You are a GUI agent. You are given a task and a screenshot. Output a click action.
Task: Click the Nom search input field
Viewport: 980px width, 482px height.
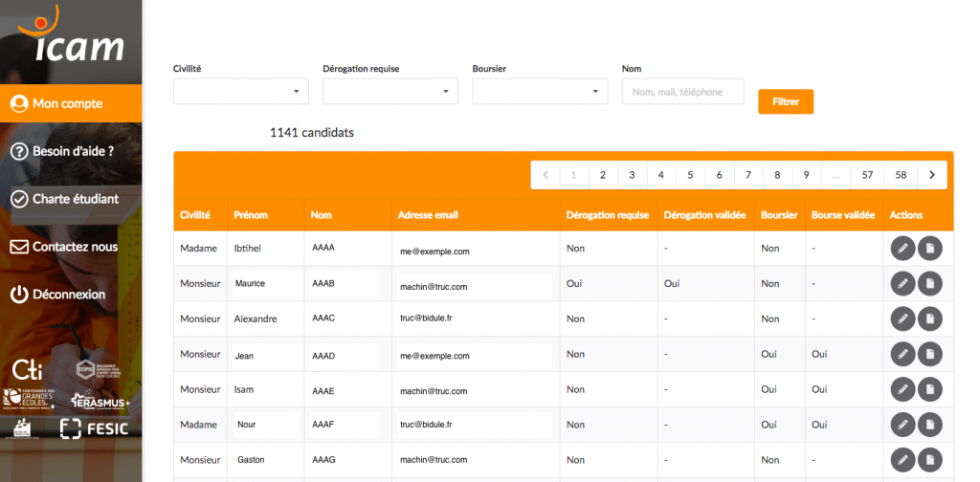682,92
